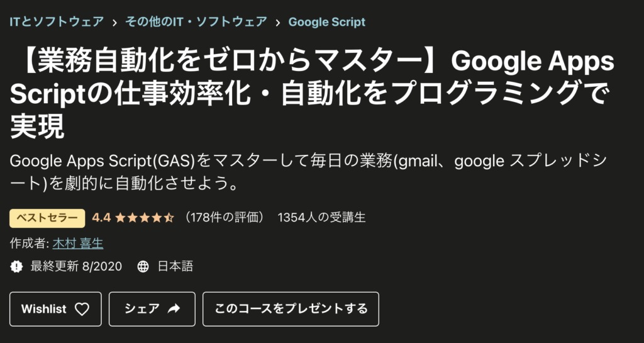The image size is (644, 343).
Task: Click the heart icon on Wishlist button
Action: point(82,309)
